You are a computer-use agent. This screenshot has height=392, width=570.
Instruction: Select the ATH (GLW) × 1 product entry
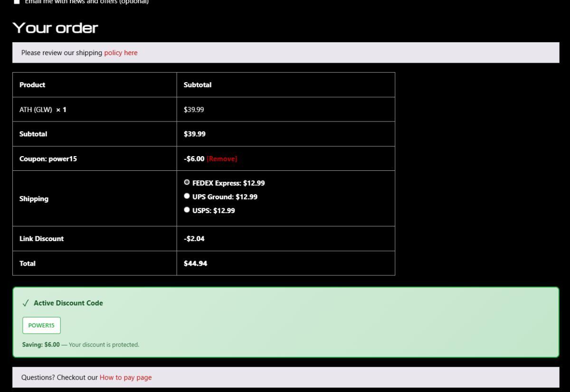(43, 110)
